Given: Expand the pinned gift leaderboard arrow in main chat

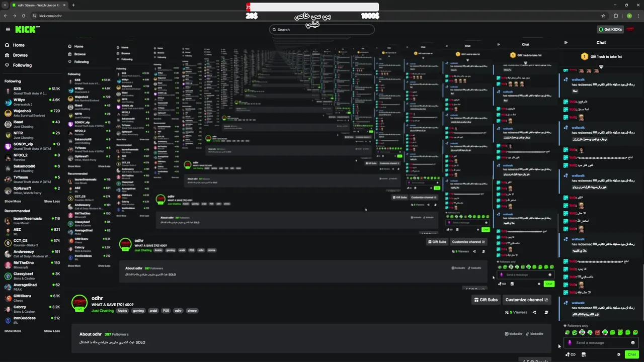Looking at the screenshot, I should click(601, 66).
